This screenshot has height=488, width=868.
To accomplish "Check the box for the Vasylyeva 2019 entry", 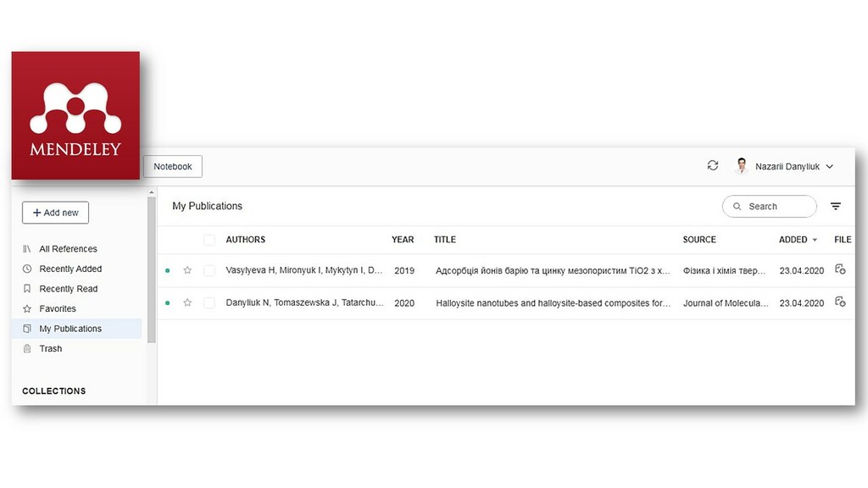I will (209, 270).
